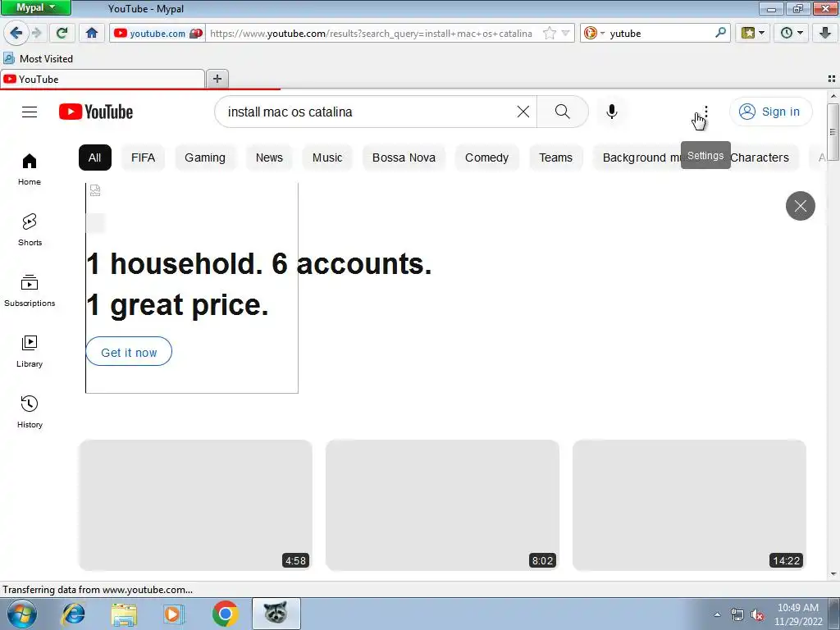Click the taskbar clock showing 10:49 AM
The height and width of the screenshot is (630, 840).
tap(798, 614)
